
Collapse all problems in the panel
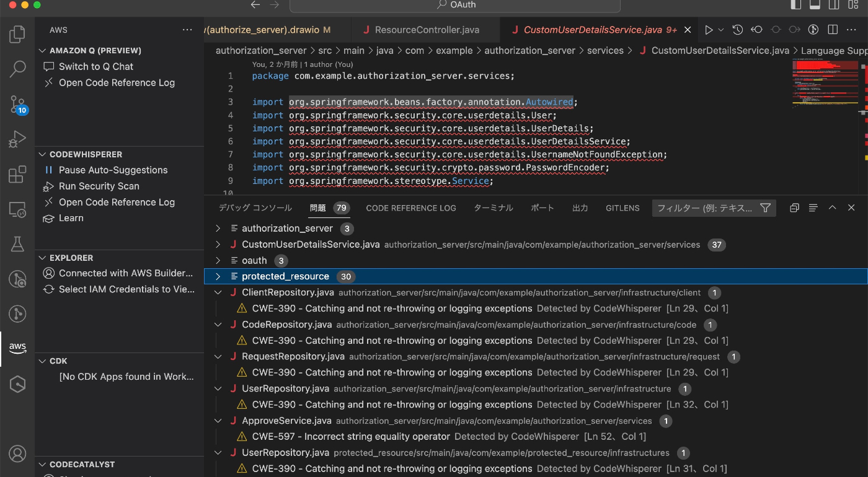coord(794,208)
